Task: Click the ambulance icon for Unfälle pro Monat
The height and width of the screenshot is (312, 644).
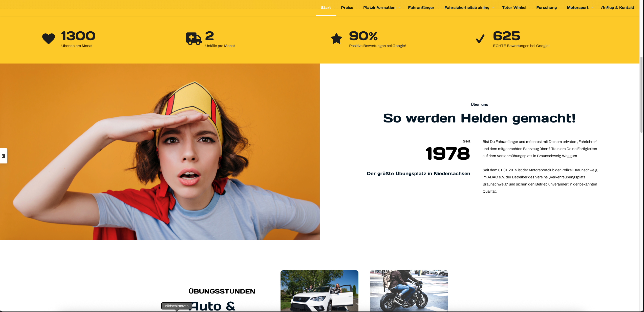Action: pos(194,39)
